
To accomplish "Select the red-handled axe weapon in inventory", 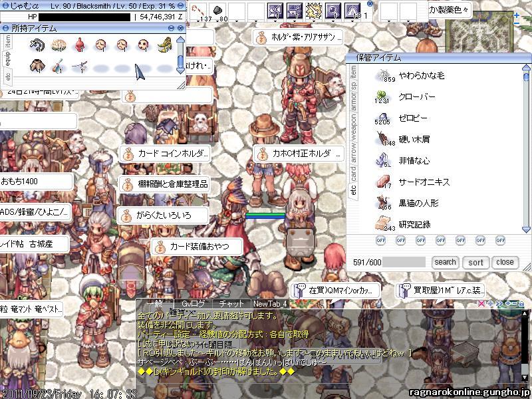I will tap(59, 66).
